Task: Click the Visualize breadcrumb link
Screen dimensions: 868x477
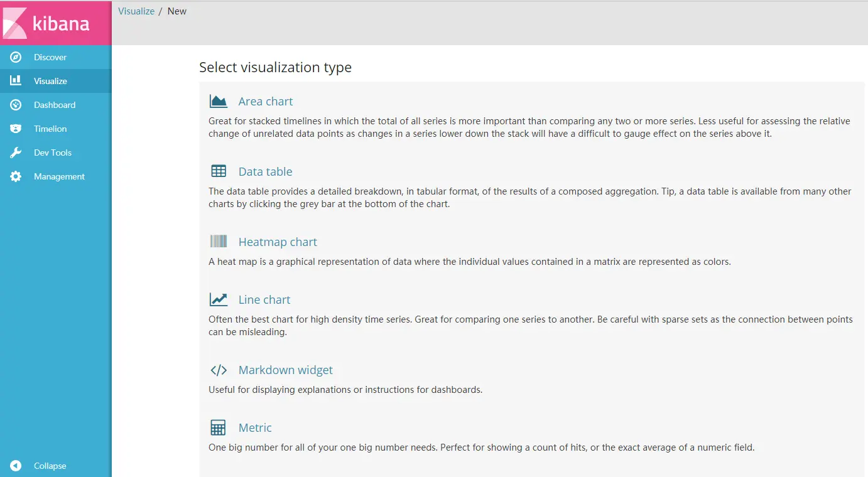Action: [136, 11]
